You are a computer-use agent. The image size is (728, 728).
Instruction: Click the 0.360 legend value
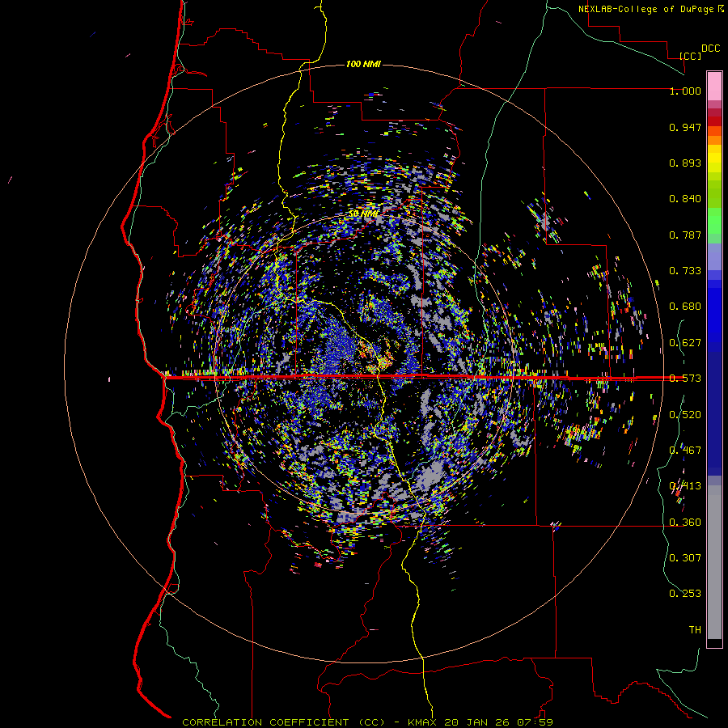[x=685, y=523]
